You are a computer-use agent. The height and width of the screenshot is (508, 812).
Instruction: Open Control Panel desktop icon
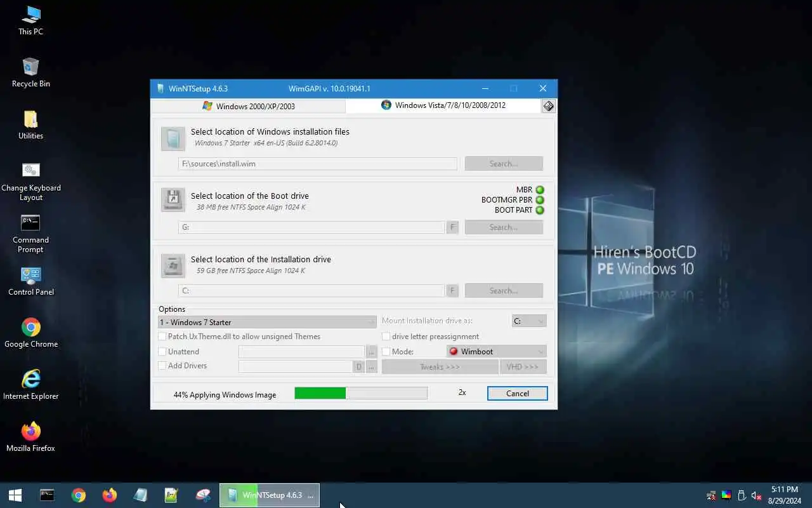click(x=30, y=281)
